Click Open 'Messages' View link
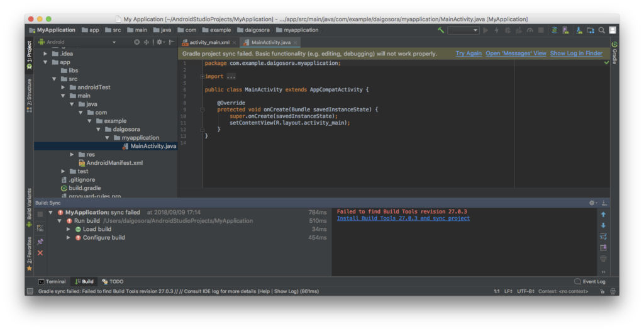644x331 pixels. pos(516,53)
